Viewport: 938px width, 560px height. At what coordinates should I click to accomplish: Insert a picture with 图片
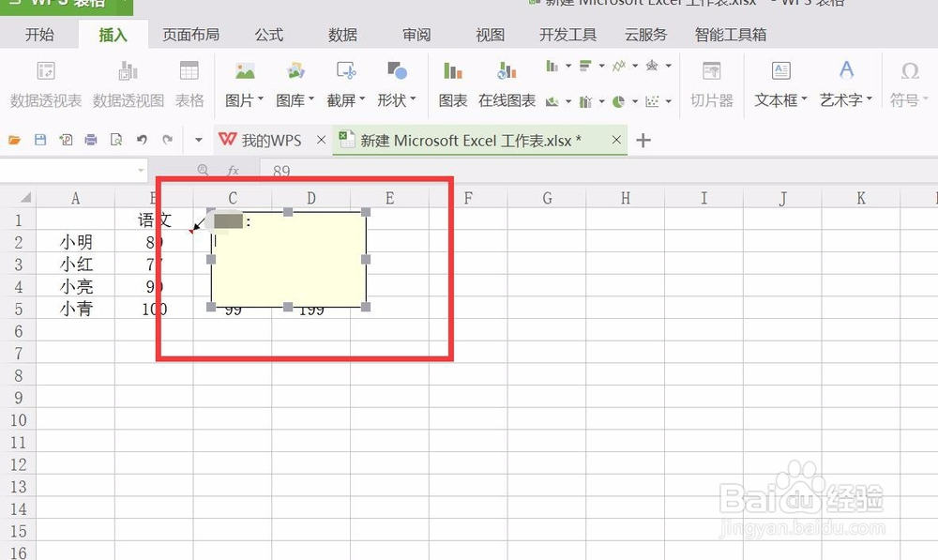pyautogui.click(x=242, y=83)
